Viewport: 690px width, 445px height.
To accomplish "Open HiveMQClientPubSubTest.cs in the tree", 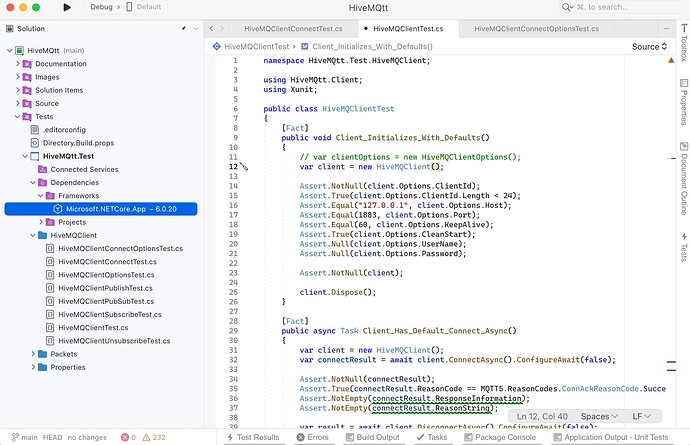I will point(106,302).
